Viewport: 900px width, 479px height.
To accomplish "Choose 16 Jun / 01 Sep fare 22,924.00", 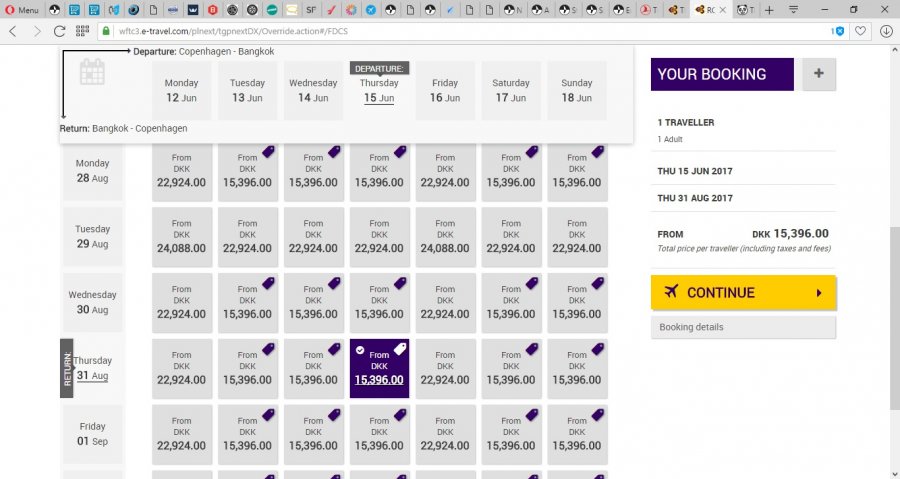I will (x=445, y=434).
